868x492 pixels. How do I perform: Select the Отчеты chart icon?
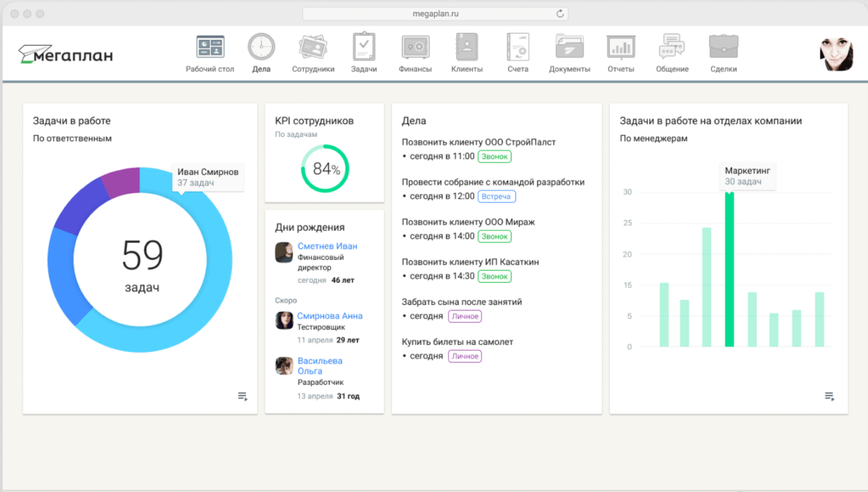620,47
